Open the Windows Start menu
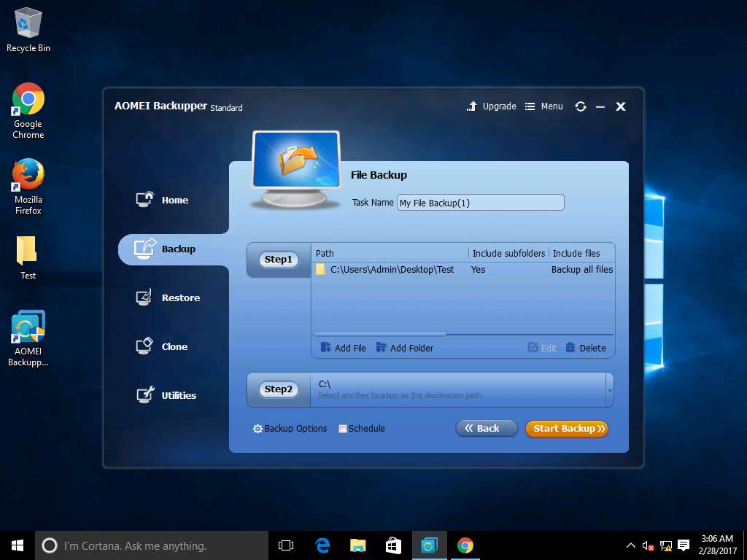The image size is (747, 560). 18,545
